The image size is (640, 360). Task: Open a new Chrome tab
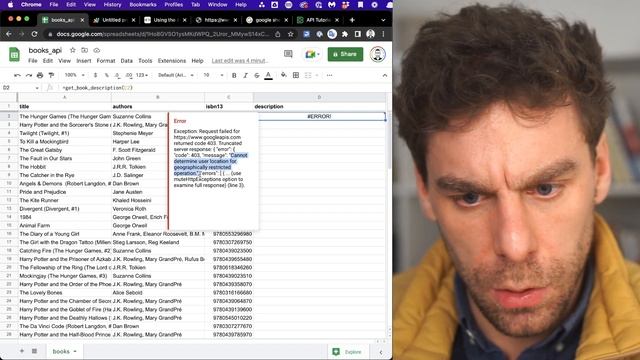coord(352,20)
